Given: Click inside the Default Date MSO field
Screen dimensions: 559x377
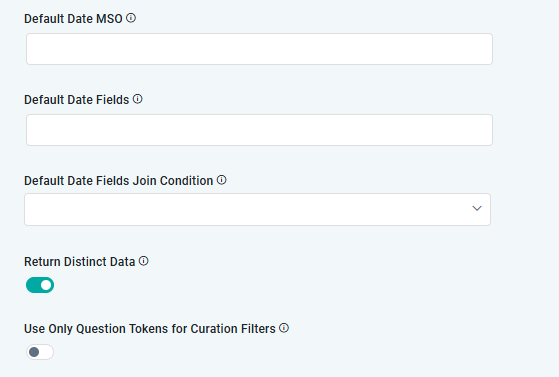Looking at the screenshot, I should [260, 49].
